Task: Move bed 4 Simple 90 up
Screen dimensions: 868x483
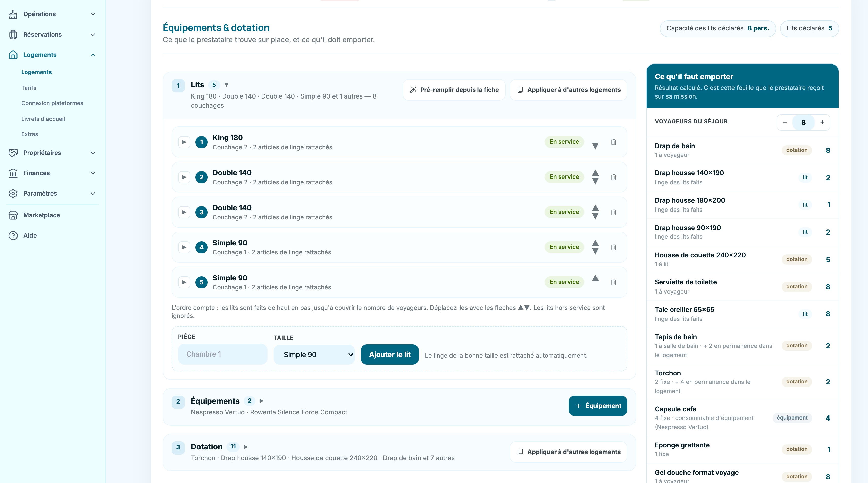Action: (595, 243)
